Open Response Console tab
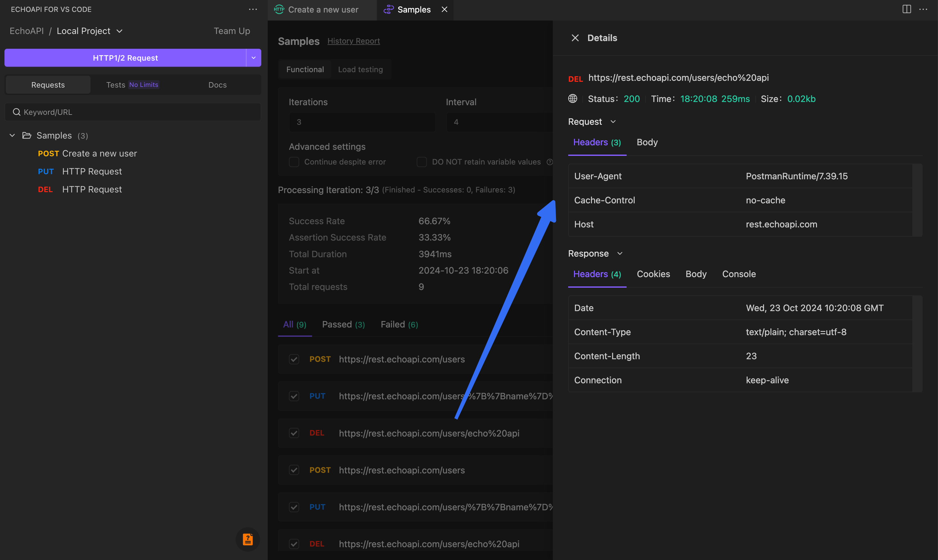The image size is (938, 560). pos(739,274)
